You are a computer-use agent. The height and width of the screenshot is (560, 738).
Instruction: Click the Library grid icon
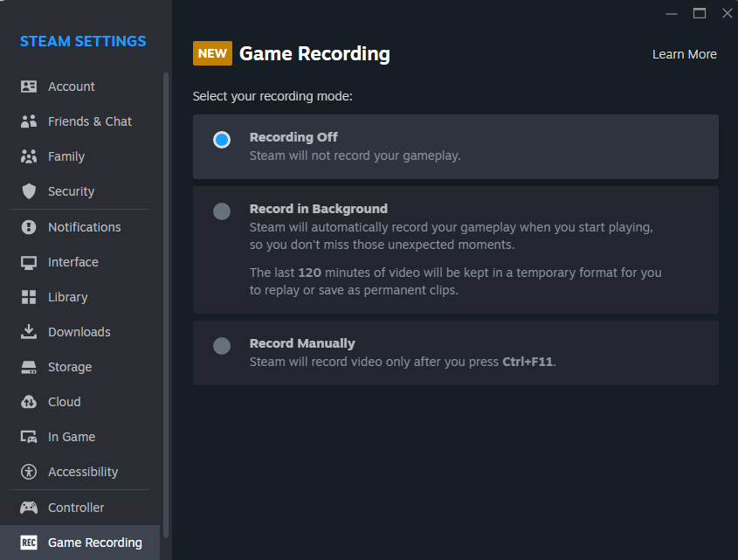click(29, 297)
